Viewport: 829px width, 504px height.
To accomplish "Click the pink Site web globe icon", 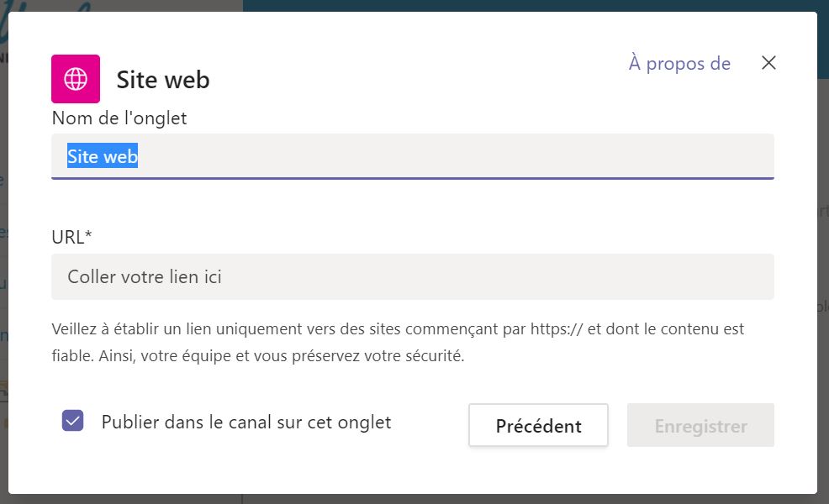I will click(76, 79).
